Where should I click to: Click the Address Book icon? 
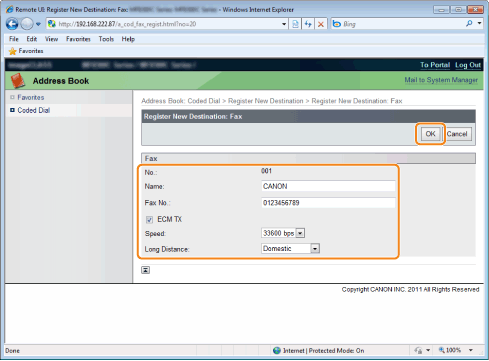click(18, 81)
